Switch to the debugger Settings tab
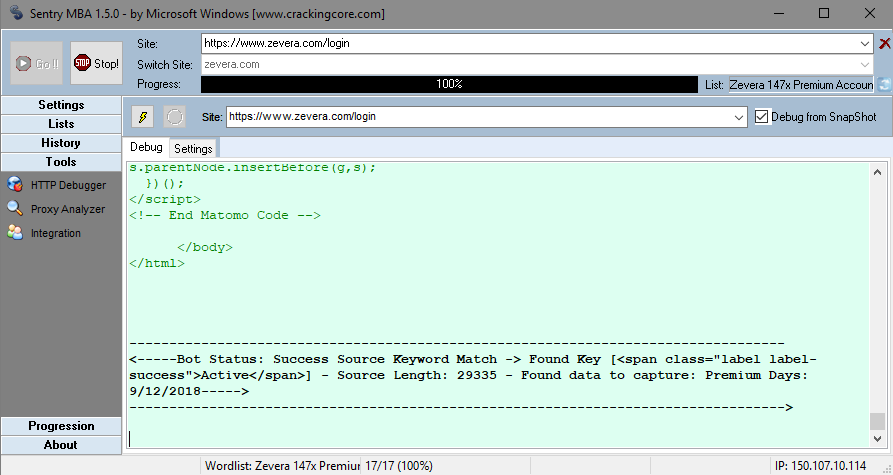This screenshot has width=893, height=475. pos(193,149)
